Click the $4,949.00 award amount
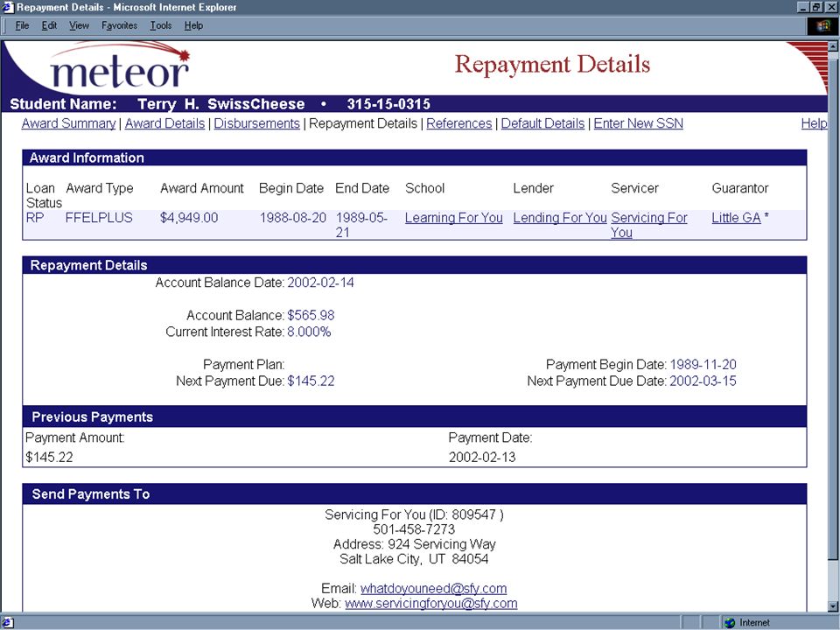Viewport: 840px width, 630px height. coord(189,218)
